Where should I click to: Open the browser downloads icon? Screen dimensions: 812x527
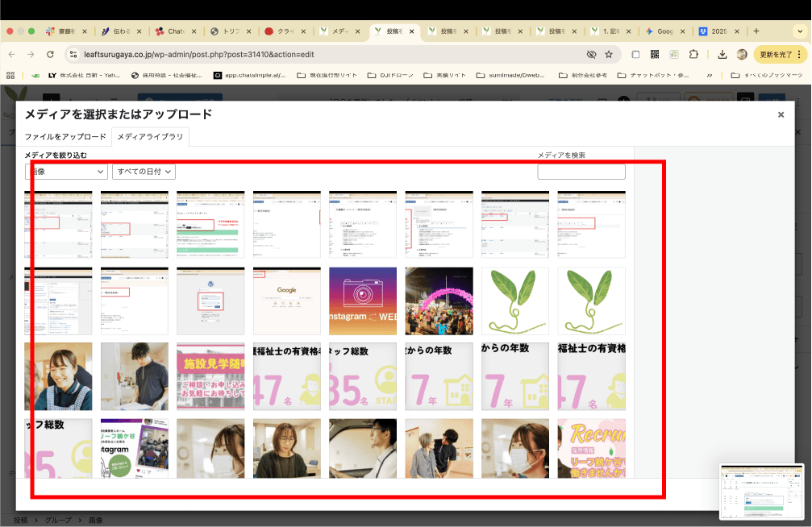click(x=722, y=55)
